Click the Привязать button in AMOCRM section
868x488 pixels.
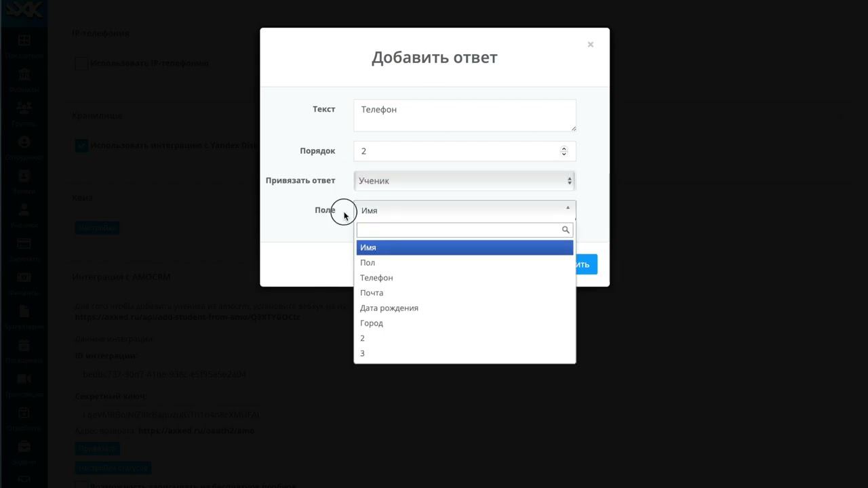(x=97, y=448)
